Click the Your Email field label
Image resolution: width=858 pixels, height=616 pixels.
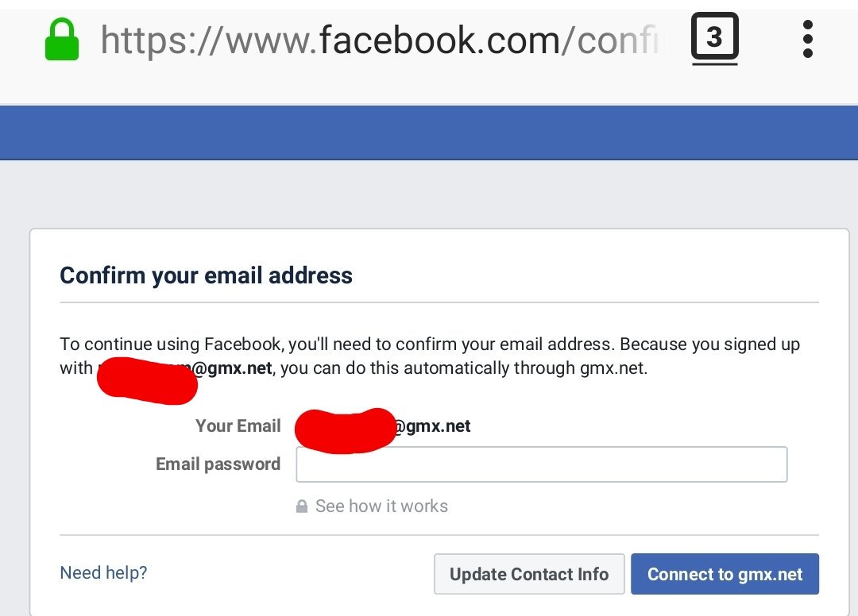238,426
